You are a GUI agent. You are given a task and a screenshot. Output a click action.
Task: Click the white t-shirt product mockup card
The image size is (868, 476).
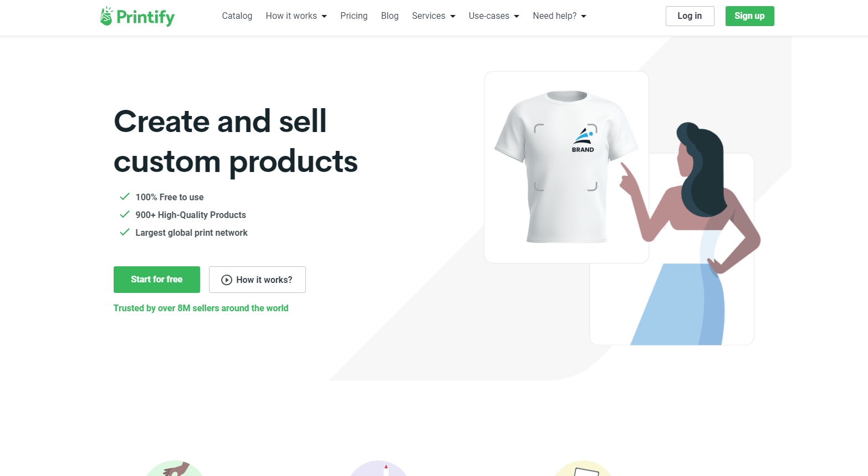click(x=566, y=167)
